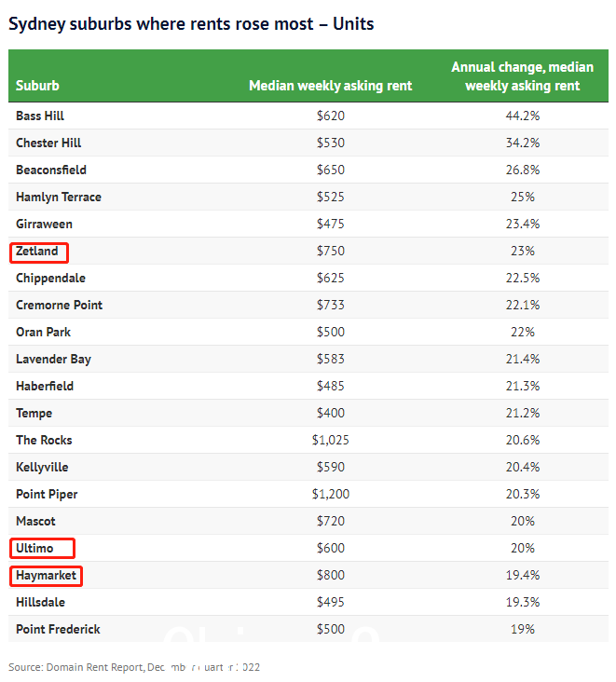This screenshot has width=616, height=682.
Task: Click the table title about Units
Action: point(191,24)
